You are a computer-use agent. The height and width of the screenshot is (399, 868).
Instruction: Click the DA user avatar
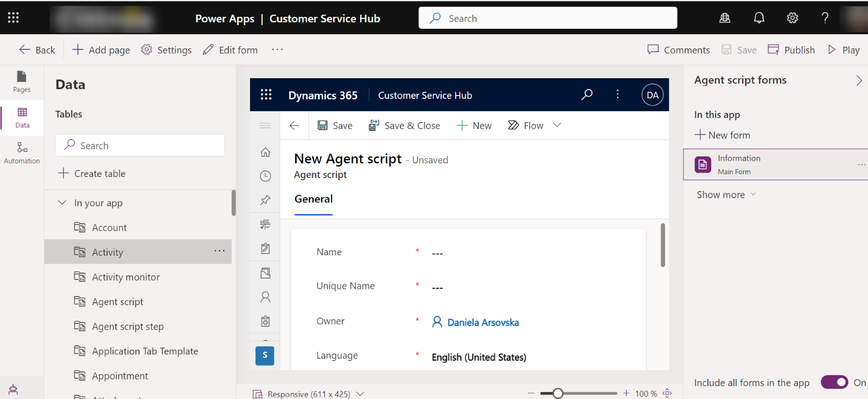tap(653, 95)
